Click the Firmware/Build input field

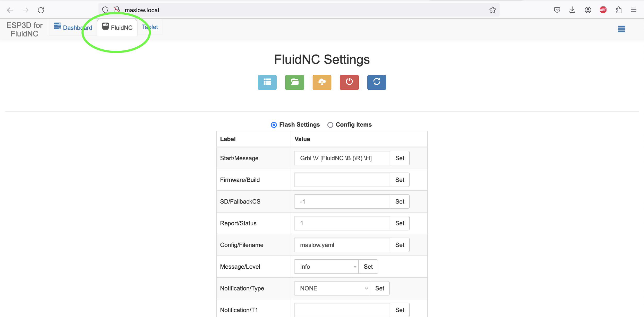(342, 180)
